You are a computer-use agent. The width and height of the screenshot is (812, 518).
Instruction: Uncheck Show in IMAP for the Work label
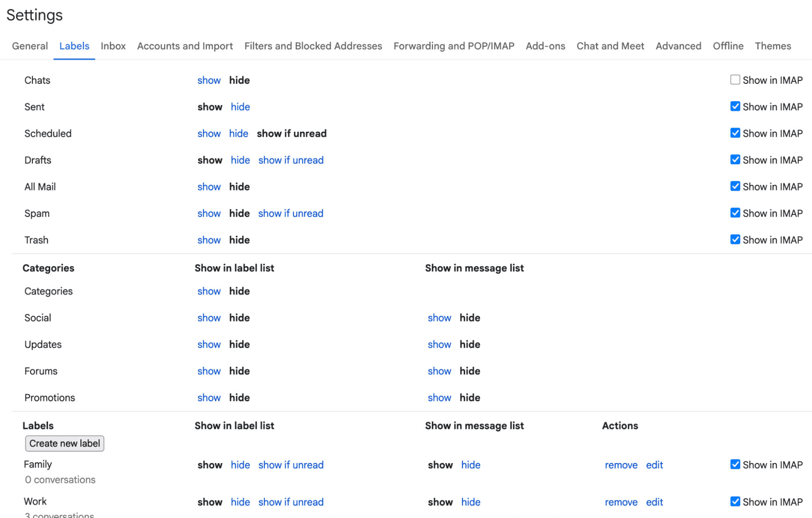click(735, 501)
